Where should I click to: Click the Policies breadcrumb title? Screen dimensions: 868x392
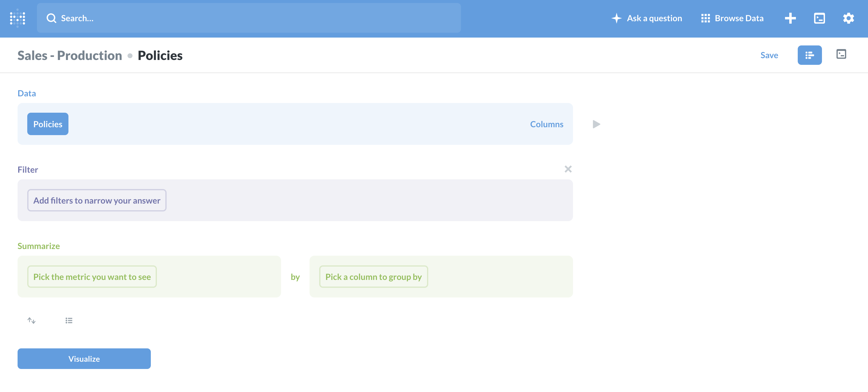tap(160, 55)
